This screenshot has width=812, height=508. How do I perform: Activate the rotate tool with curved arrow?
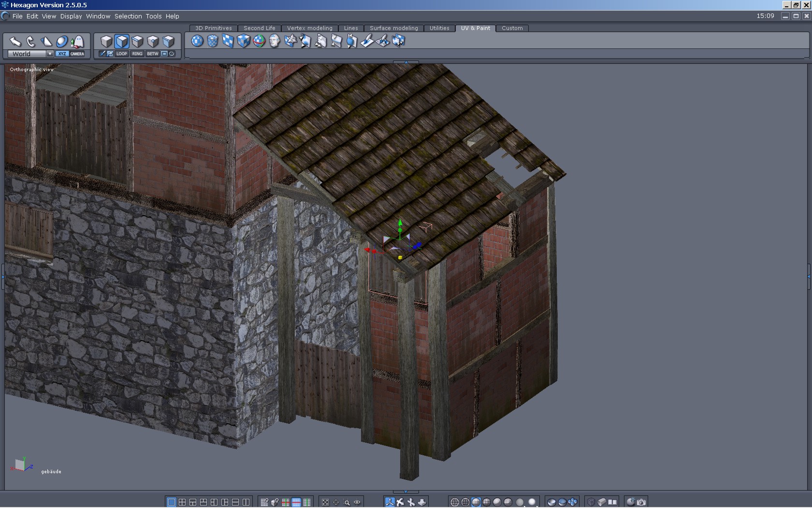tap(30, 42)
